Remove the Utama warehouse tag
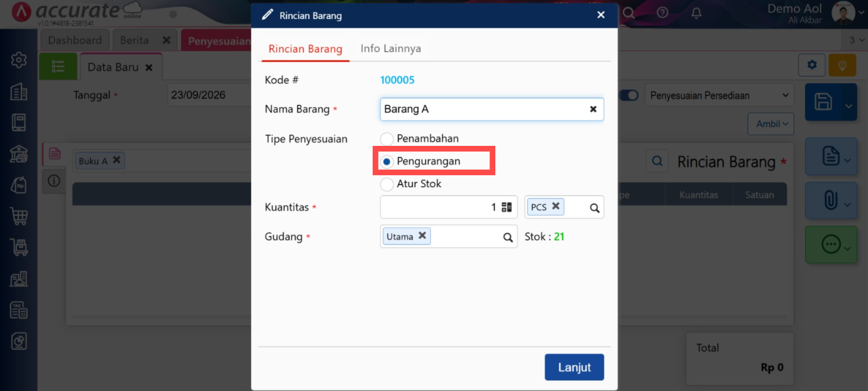Viewport: 868px width, 391px height. click(x=422, y=235)
